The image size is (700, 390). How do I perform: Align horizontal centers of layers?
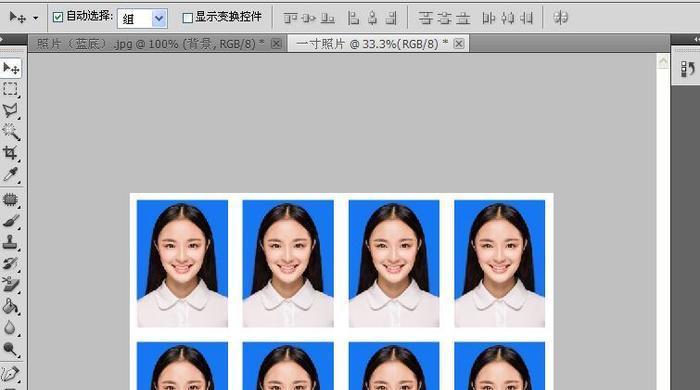(x=372, y=18)
